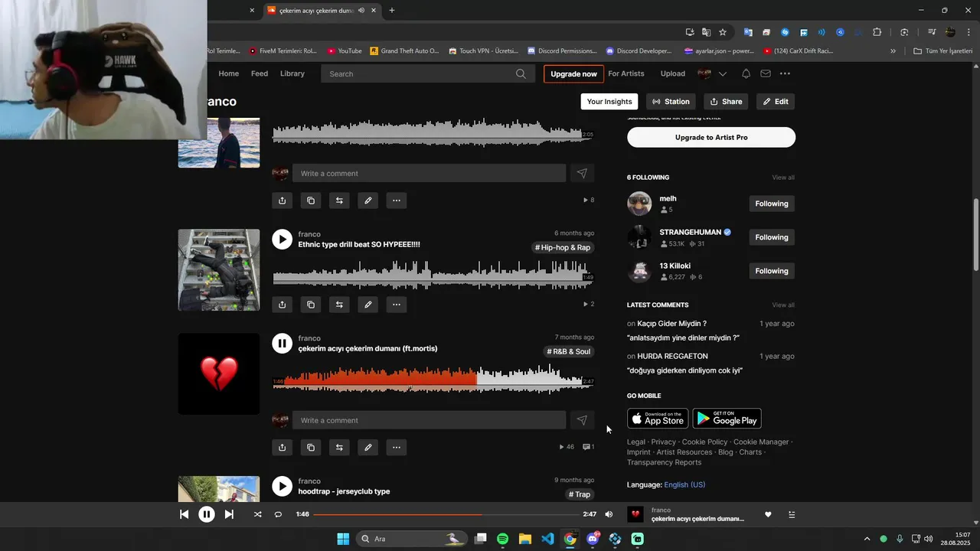This screenshot has height=551, width=980.
Task: Seek on the bottom player progress bar
Action: [x=446, y=514]
